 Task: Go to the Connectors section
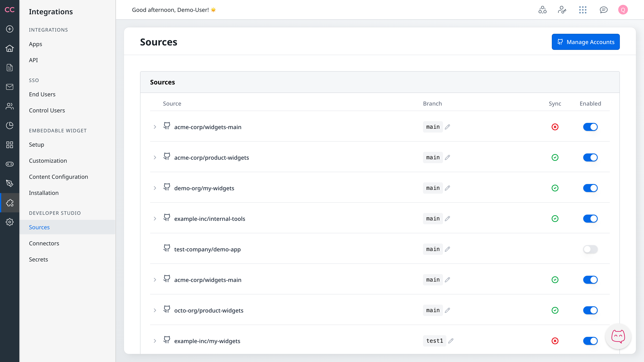[x=44, y=243]
